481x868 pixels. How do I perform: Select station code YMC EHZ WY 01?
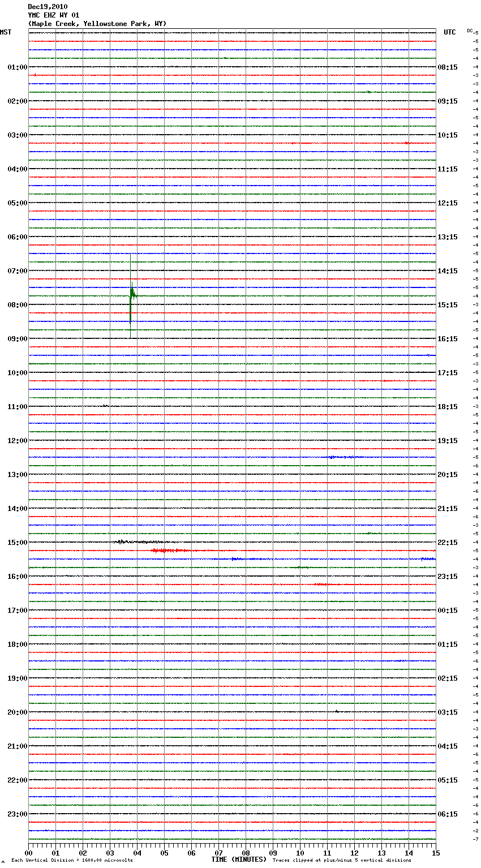click(x=54, y=15)
